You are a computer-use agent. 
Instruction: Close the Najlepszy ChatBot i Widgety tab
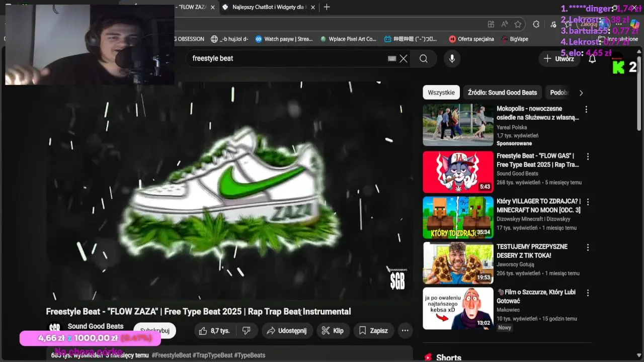tap(313, 7)
